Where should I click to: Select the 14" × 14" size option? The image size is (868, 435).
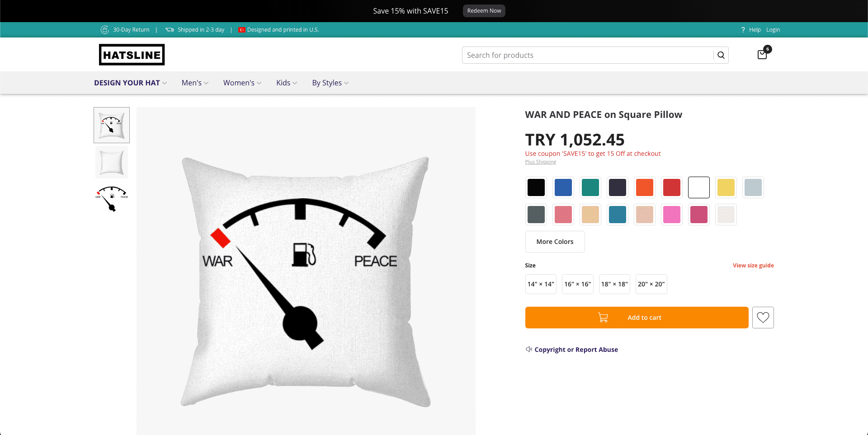point(540,284)
